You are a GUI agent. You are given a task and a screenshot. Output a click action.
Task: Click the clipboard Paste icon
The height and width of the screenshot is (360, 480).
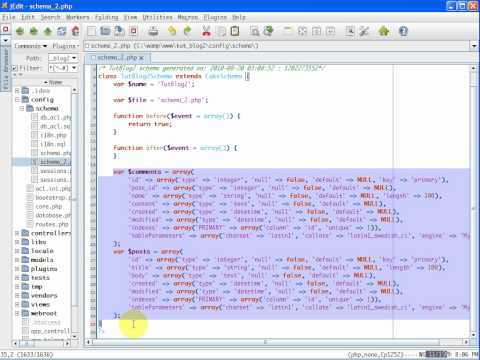[235, 31]
